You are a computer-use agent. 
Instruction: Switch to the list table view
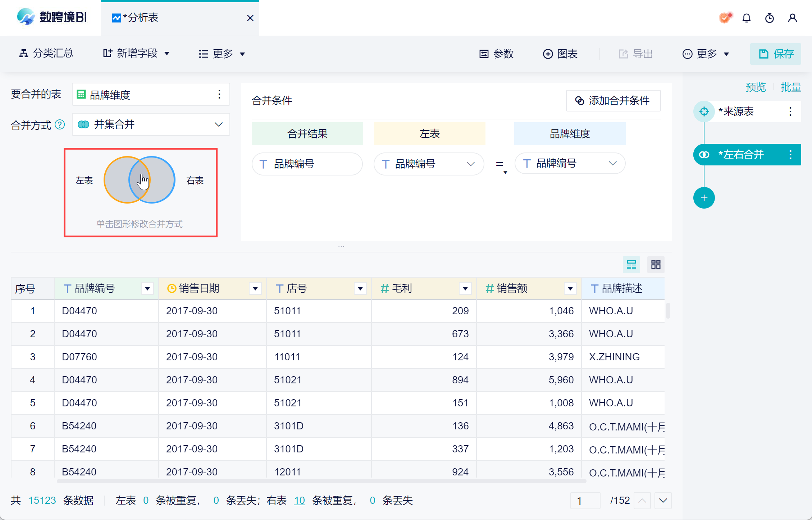pos(631,265)
